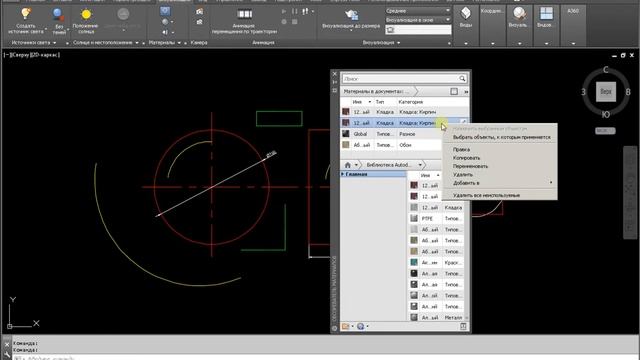Viewport: 640px width, 360px height.
Task: Toggle the document materials view square button
Action: 454,91
